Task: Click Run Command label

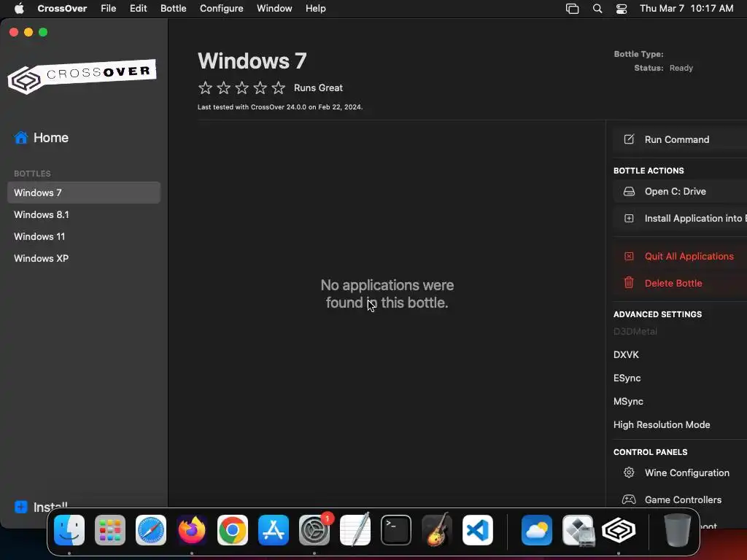Action: 677,139
